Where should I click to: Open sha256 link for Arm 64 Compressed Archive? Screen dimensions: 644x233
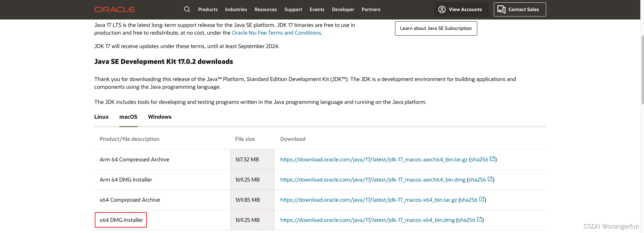pos(480,159)
